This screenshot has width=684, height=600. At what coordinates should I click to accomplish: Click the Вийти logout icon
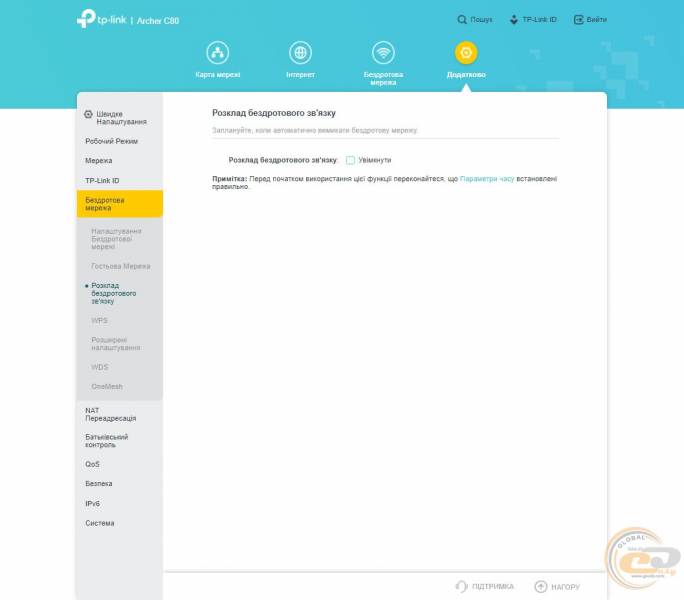point(578,20)
